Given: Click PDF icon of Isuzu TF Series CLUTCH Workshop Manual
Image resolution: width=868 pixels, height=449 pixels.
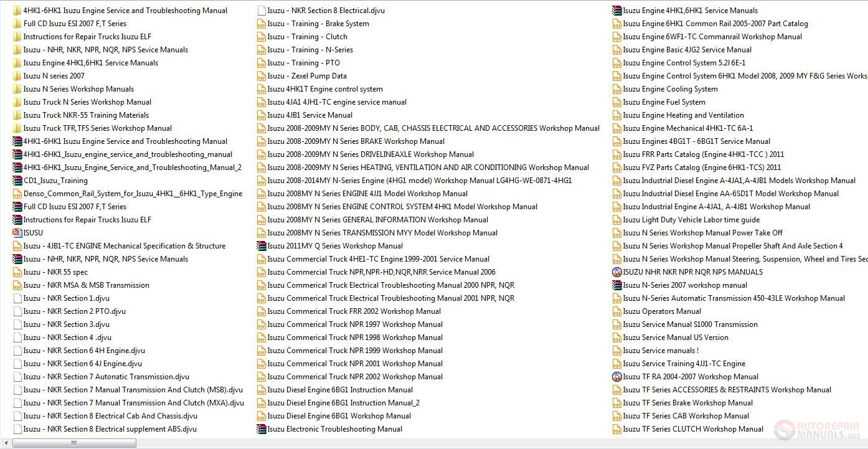Looking at the screenshot, I should click(x=617, y=429).
